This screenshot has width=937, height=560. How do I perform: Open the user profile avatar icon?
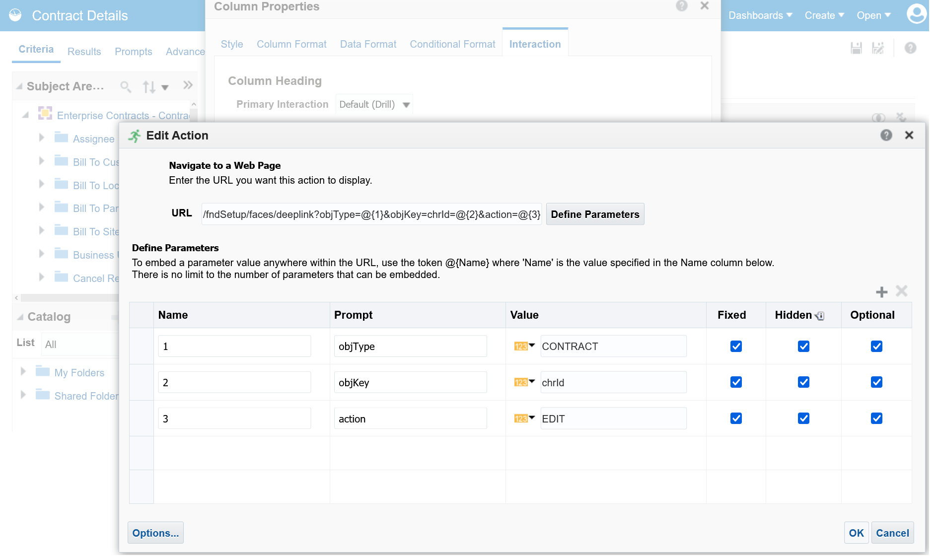pos(917,14)
